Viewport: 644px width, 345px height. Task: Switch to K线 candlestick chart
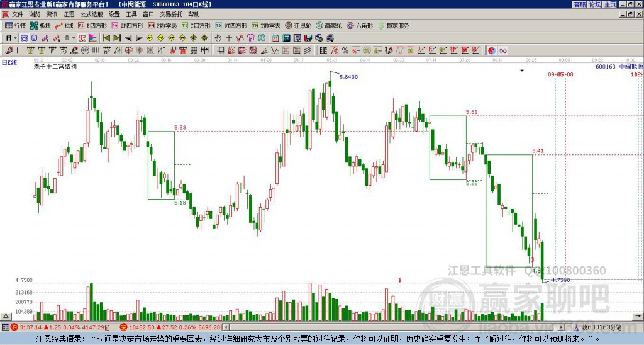tap(65, 25)
